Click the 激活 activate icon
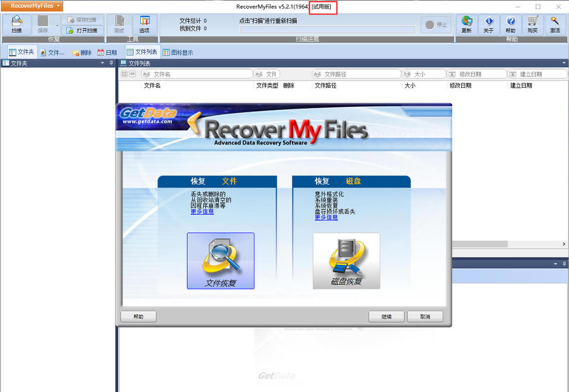569x392 pixels. [555, 24]
